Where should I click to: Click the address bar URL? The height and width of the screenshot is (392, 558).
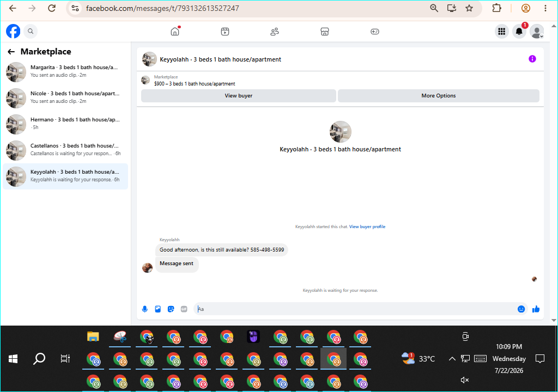point(162,8)
